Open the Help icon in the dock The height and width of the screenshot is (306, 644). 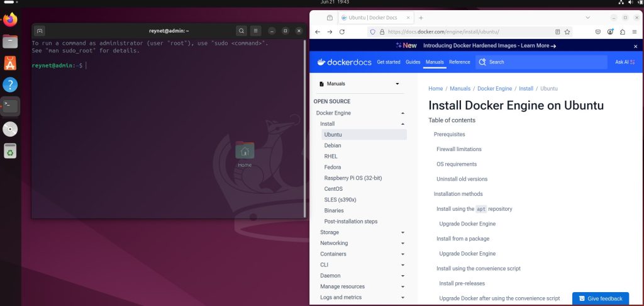tap(10, 85)
